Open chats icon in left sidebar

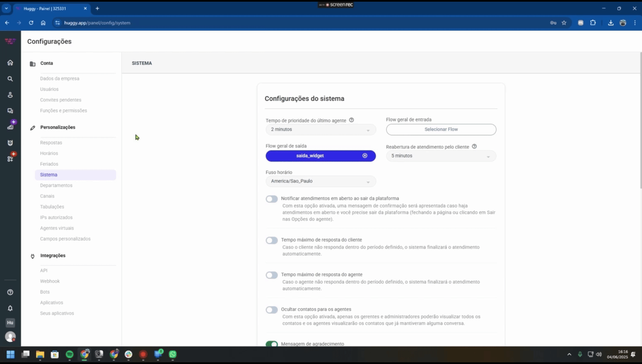click(x=10, y=111)
